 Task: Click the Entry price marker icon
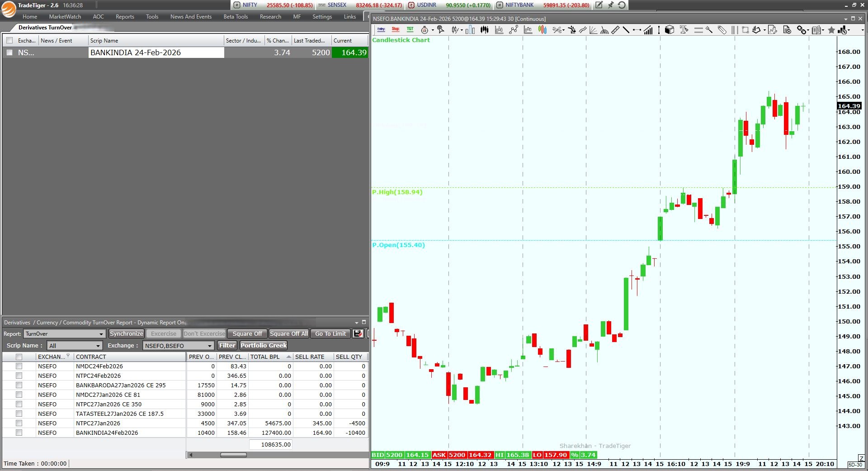(x=381, y=30)
